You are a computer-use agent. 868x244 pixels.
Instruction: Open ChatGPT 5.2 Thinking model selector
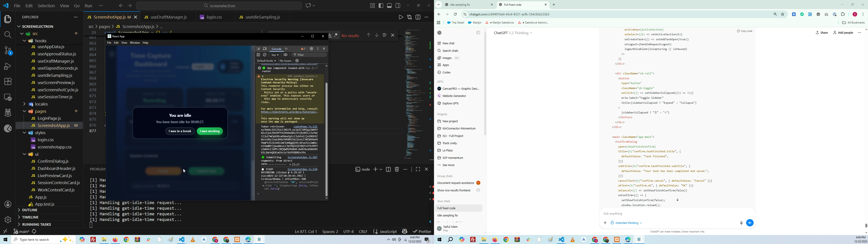[x=513, y=33]
